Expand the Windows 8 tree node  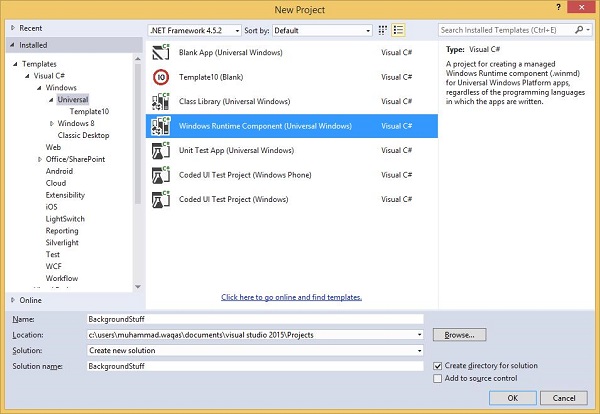pos(52,123)
